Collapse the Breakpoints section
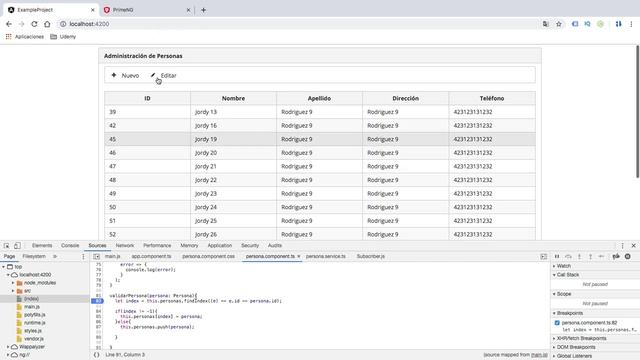 pos(569,313)
